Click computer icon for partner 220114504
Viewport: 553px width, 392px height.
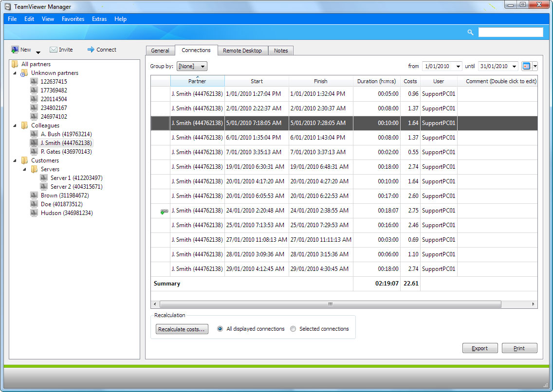click(34, 99)
